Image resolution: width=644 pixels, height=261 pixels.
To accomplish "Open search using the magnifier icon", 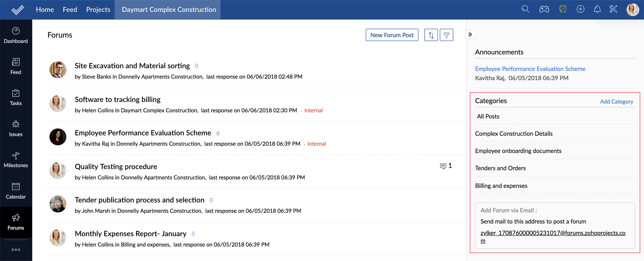I will pos(526,10).
